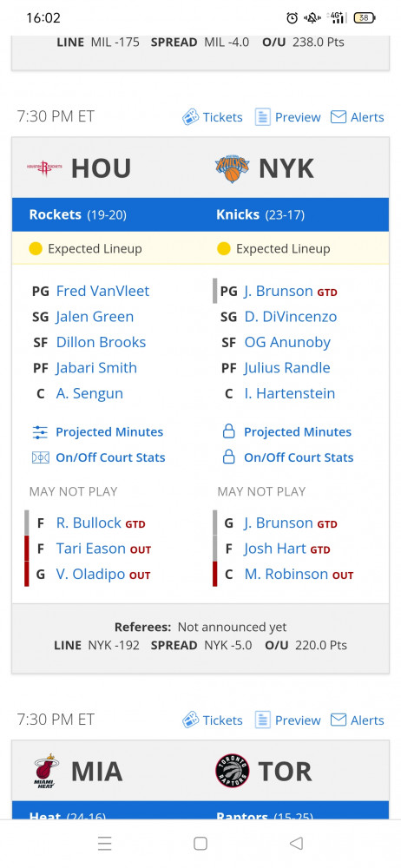Set Alerts for the HOU vs NYK game
401x868 pixels.
tap(358, 117)
